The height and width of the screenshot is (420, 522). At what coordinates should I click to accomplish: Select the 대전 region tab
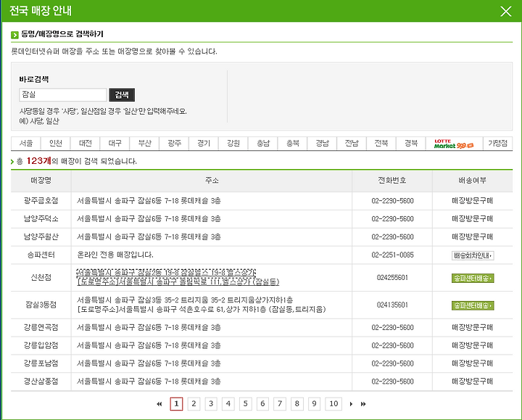coord(86,143)
